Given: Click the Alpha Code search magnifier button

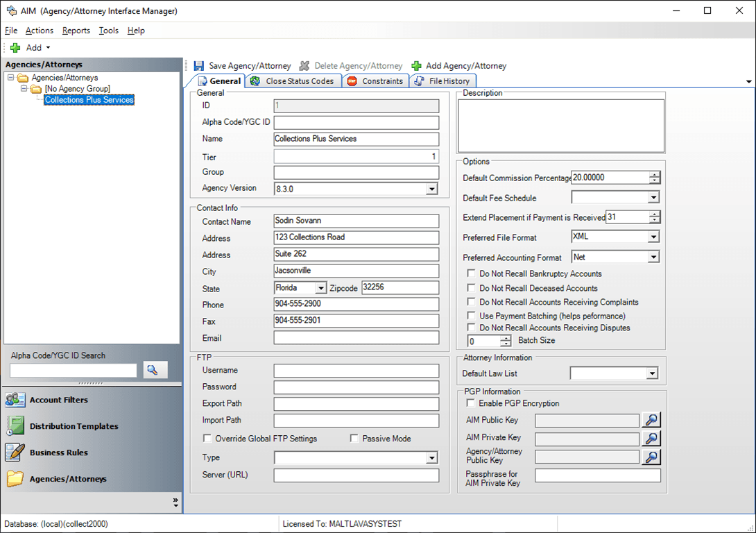Looking at the screenshot, I should pyautogui.click(x=155, y=370).
